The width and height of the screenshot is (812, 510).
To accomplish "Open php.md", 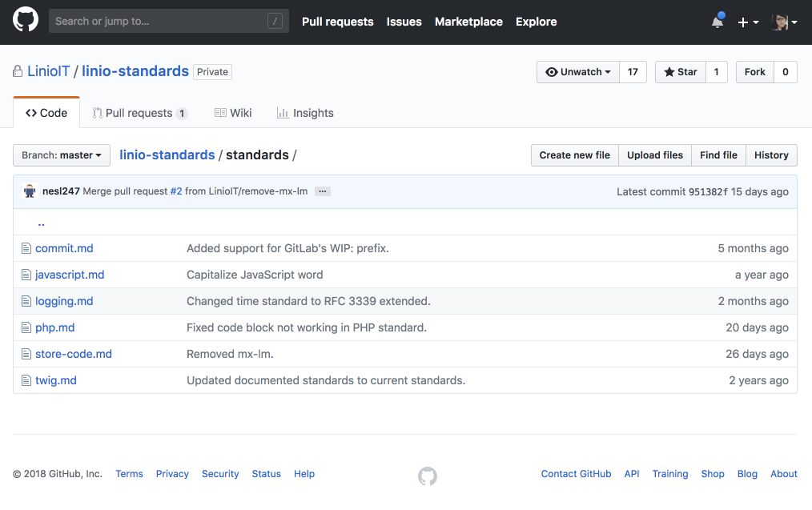I will pyautogui.click(x=55, y=327).
